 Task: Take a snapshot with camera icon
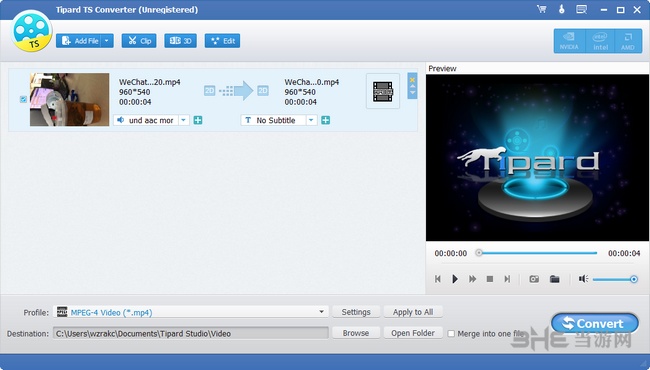click(534, 279)
